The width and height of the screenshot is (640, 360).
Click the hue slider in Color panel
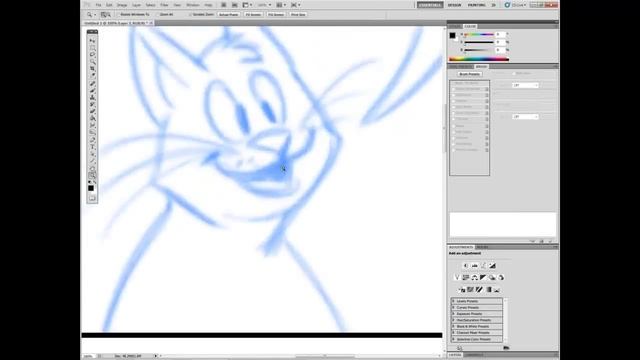[x=478, y=35]
